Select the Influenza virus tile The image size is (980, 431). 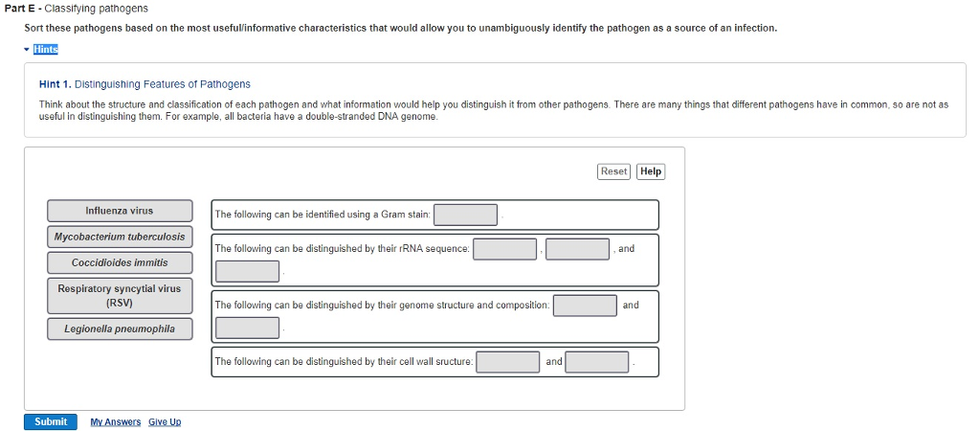tap(120, 211)
